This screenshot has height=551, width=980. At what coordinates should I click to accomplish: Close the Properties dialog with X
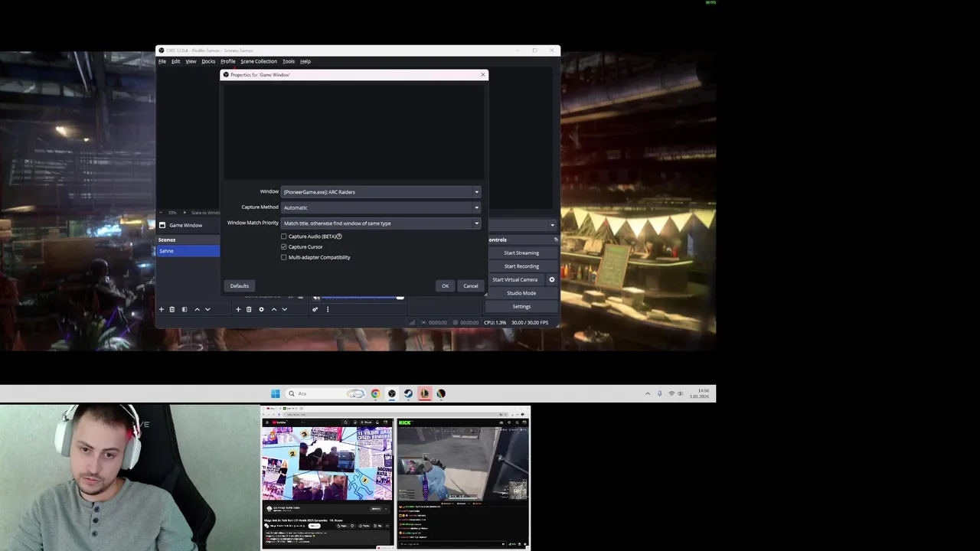(x=483, y=75)
